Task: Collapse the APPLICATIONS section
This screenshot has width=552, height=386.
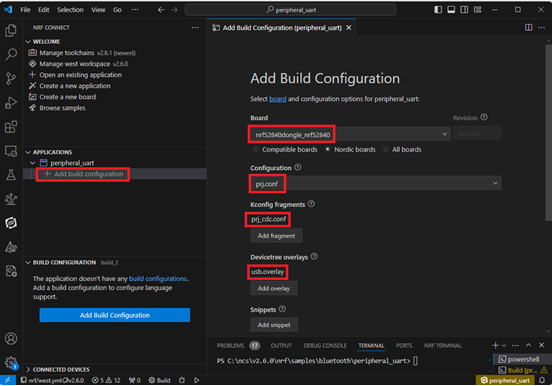Action: point(28,152)
